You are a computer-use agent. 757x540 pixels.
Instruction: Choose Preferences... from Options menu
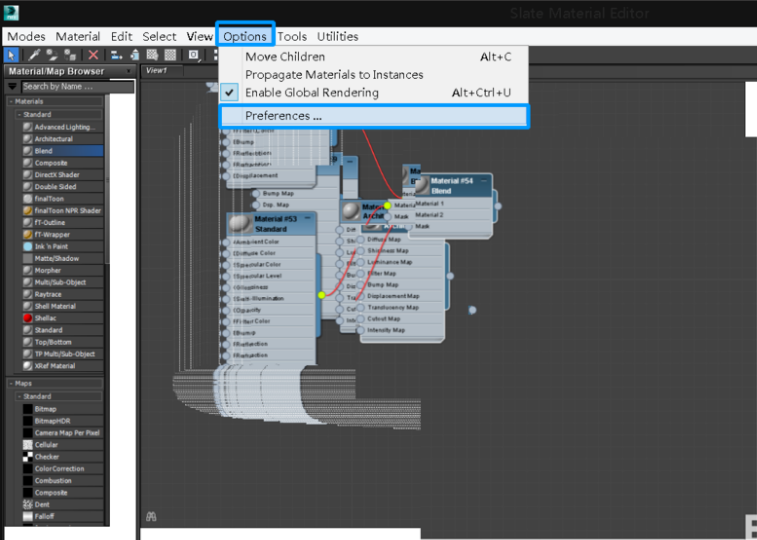(374, 116)
